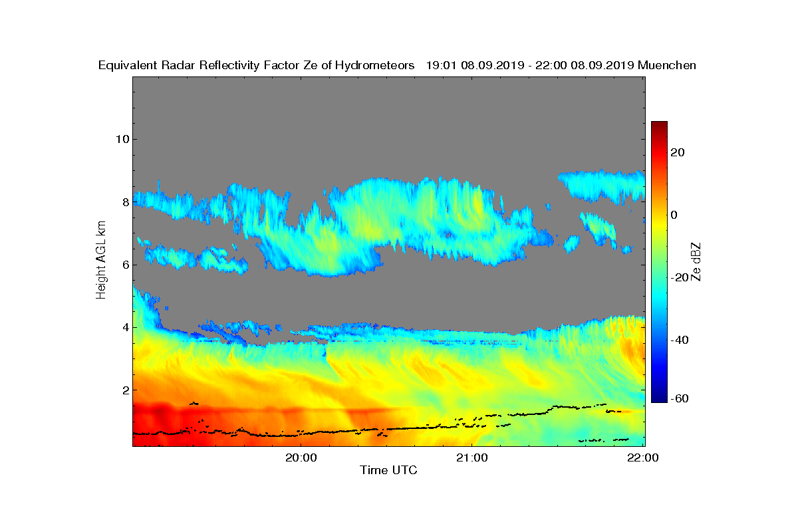Click the height tick label '8'

[x=124, y=201]
